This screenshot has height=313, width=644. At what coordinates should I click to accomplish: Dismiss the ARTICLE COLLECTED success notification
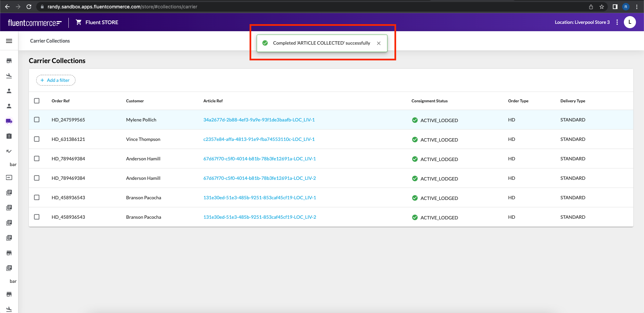click(379, 43)
